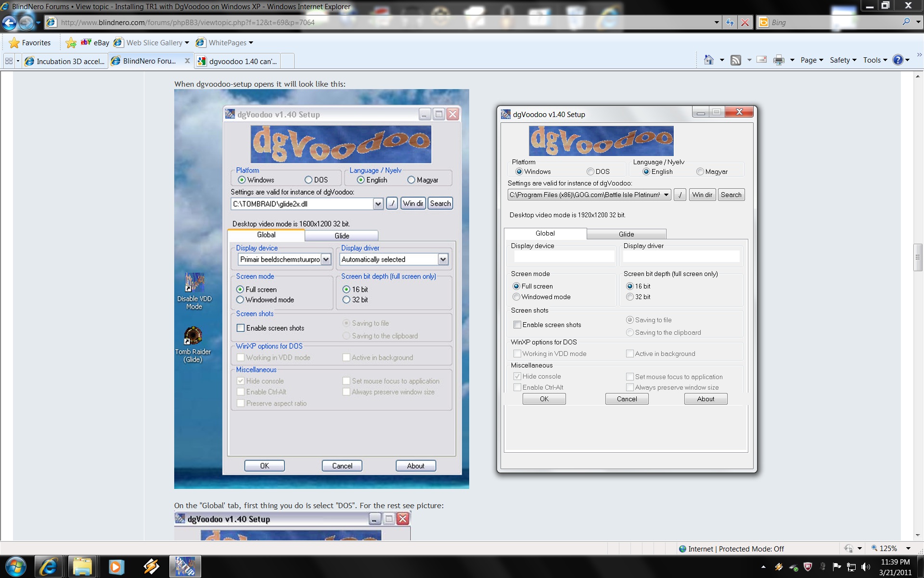Viewport: 924px width, 578px height.
Task: Switch to Global tab in dgVoodoo Setup window
Action: click(545, 233)
